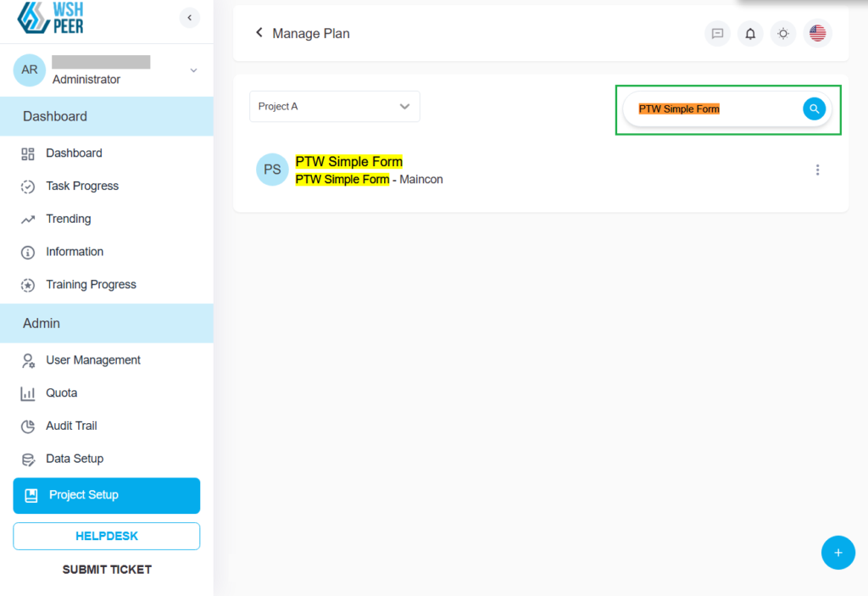Go to User Management page
Screen dimensions: 868x596
click(x=93, y=360)
